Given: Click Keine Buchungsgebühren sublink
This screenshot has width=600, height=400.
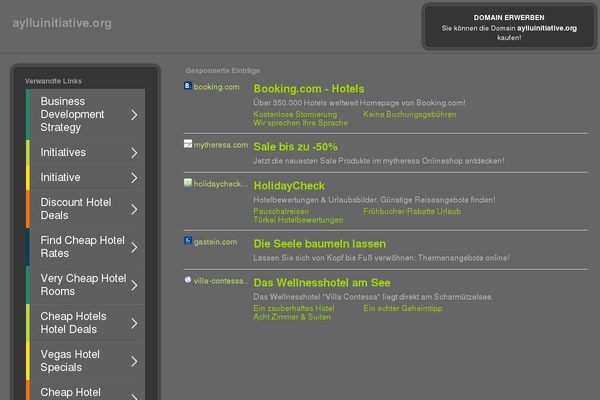Looking at the screenshot, I should coord(409,114).
